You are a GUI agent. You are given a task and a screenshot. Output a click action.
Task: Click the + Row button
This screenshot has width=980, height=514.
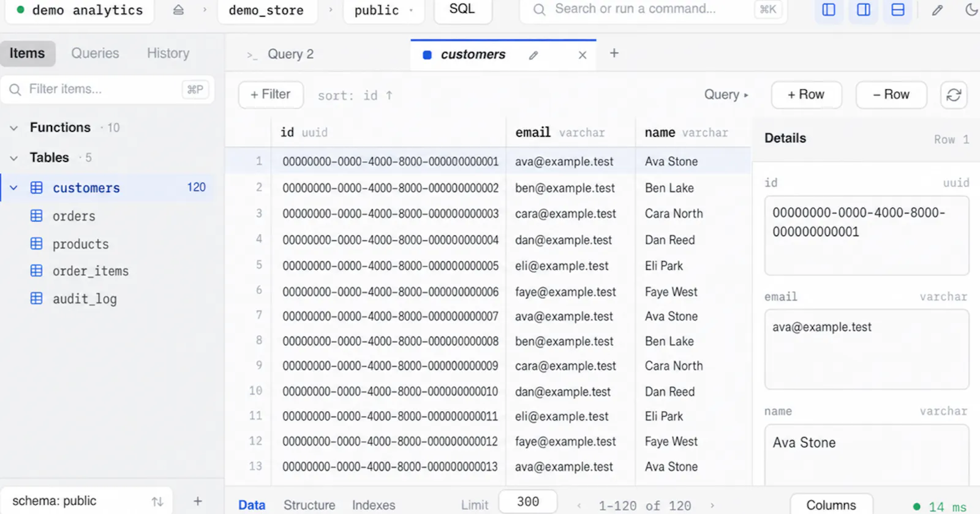tap(806, 95)
